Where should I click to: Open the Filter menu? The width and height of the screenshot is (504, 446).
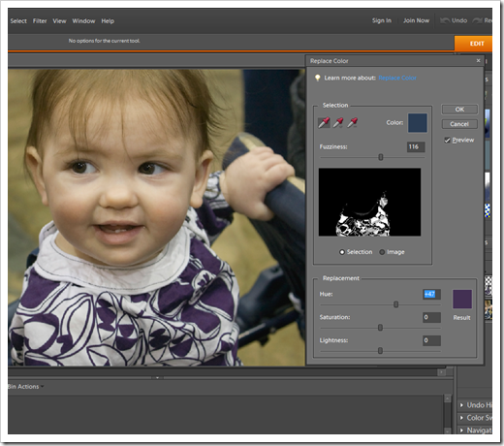40,21
